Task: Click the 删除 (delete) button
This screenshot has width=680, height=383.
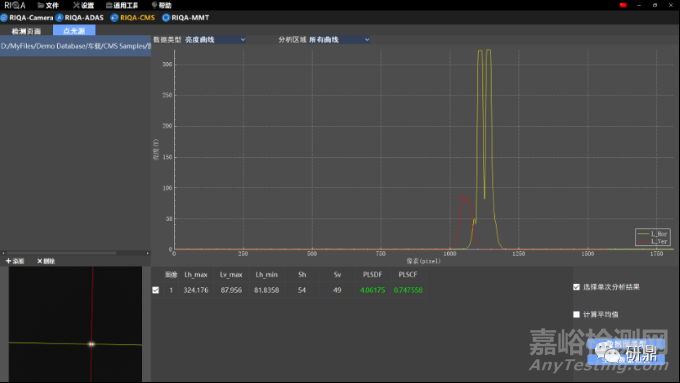Action: click(x=46, y=261)
